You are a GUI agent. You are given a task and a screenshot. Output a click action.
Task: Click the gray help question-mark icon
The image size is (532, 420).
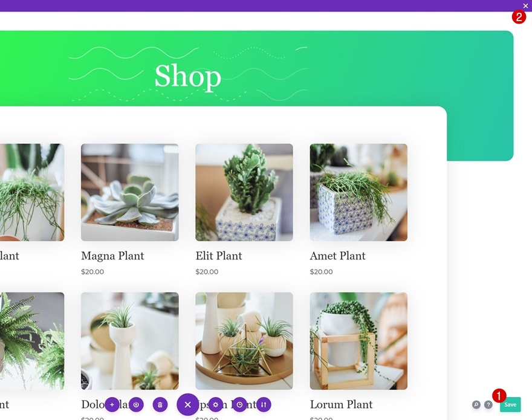[488, 404]
